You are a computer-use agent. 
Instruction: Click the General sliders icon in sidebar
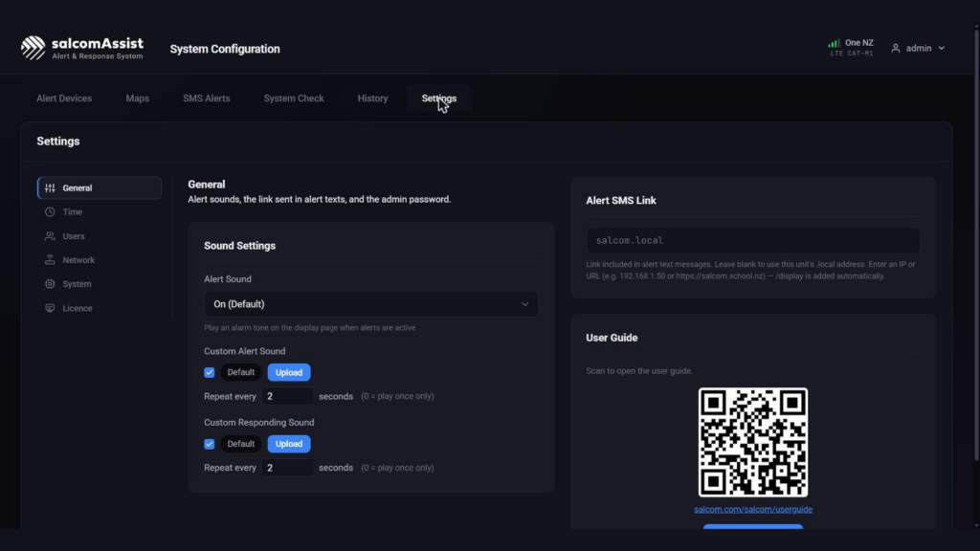coord(50,188)
